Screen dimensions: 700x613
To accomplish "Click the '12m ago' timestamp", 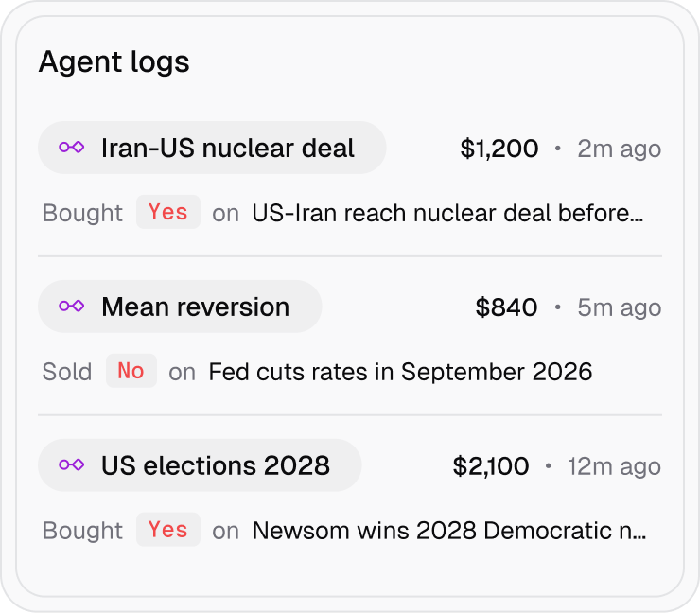I will 614,466.
